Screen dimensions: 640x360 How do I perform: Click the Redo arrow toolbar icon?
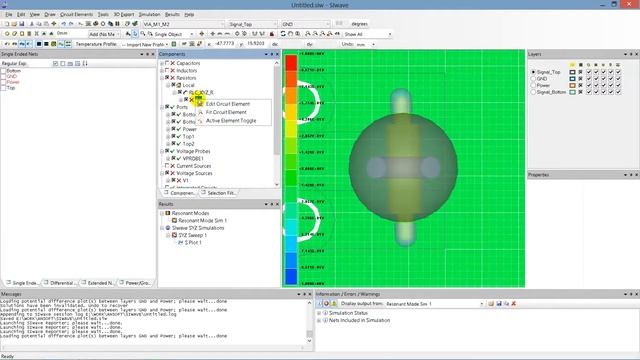[x=71, y=24]
